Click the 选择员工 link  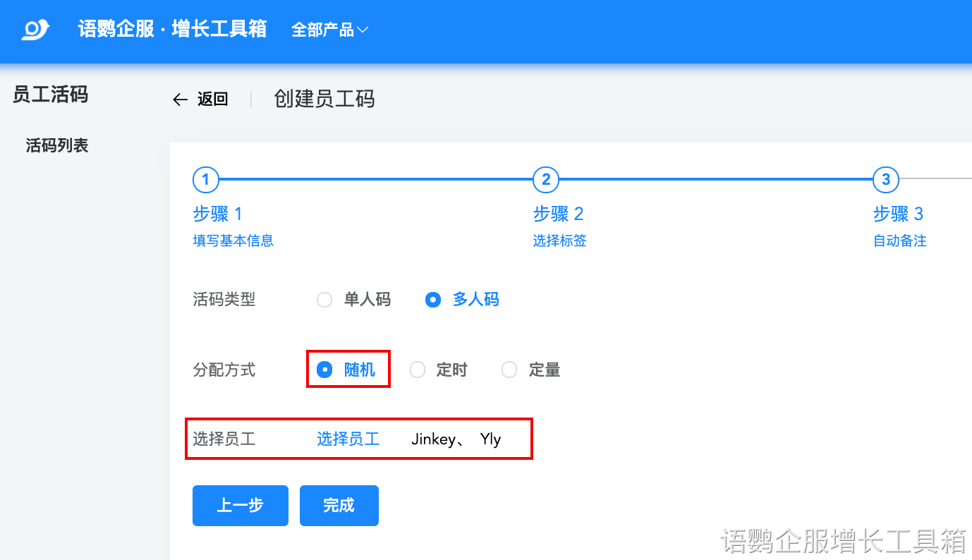348,439
